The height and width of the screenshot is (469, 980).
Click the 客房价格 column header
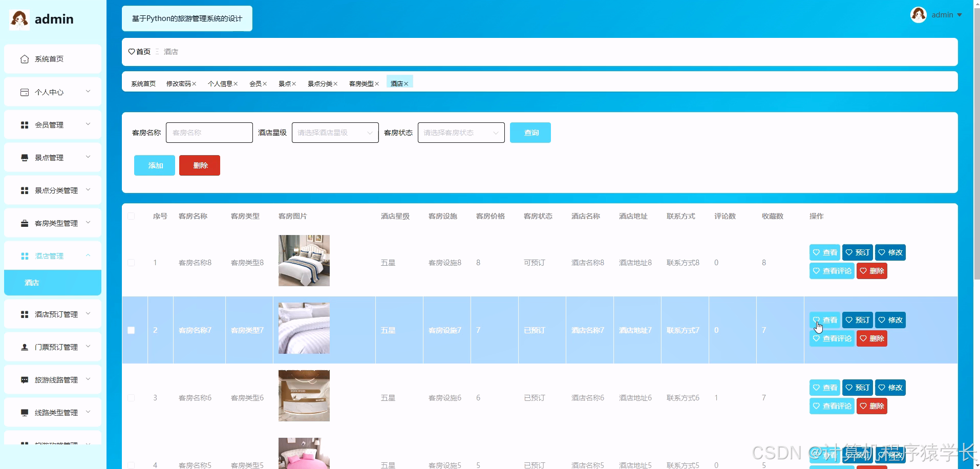490,216
